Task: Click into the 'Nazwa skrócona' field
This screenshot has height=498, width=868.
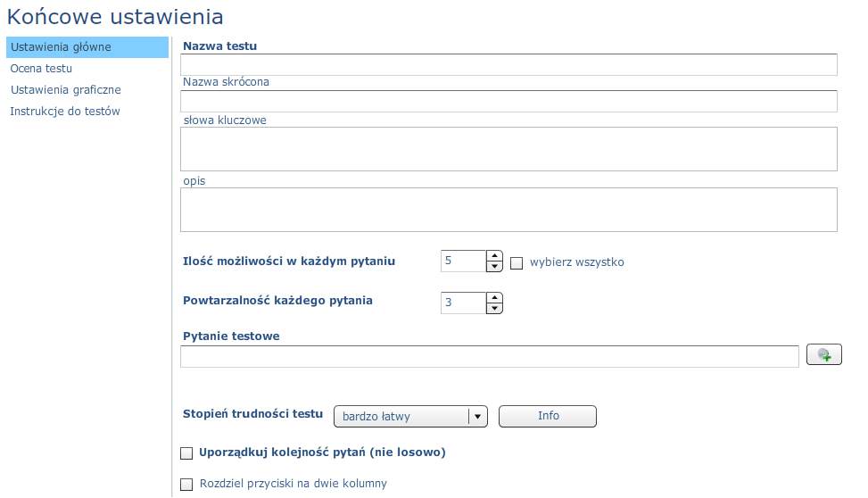Action: (508, 102)
